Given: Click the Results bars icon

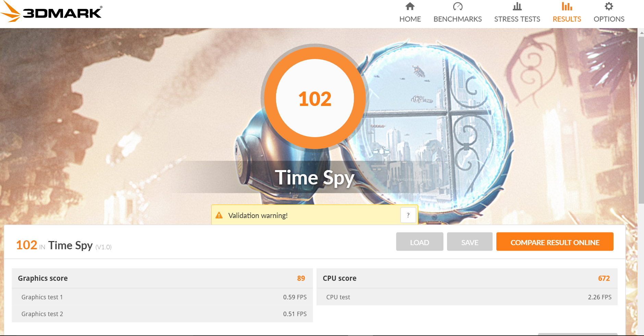Looking at the screenshot, I should click(567, 7).
